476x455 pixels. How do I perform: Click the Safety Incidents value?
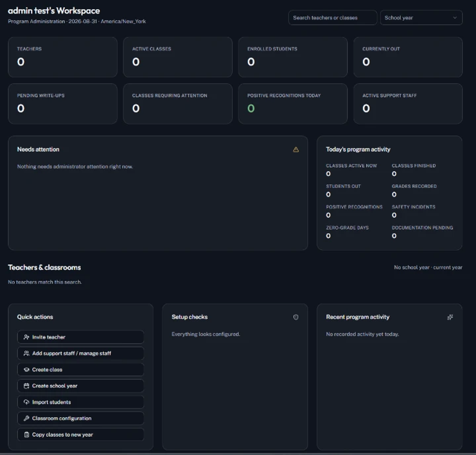[x=394, y=215]
